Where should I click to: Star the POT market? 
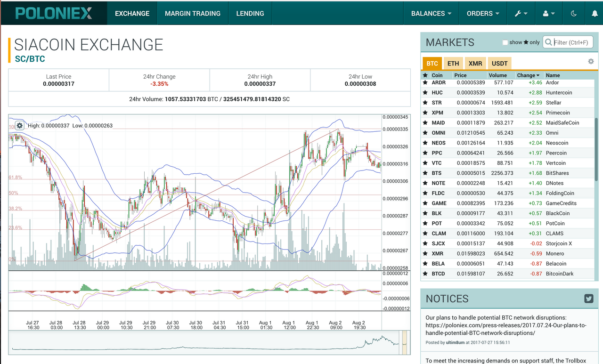pos(425,223)
